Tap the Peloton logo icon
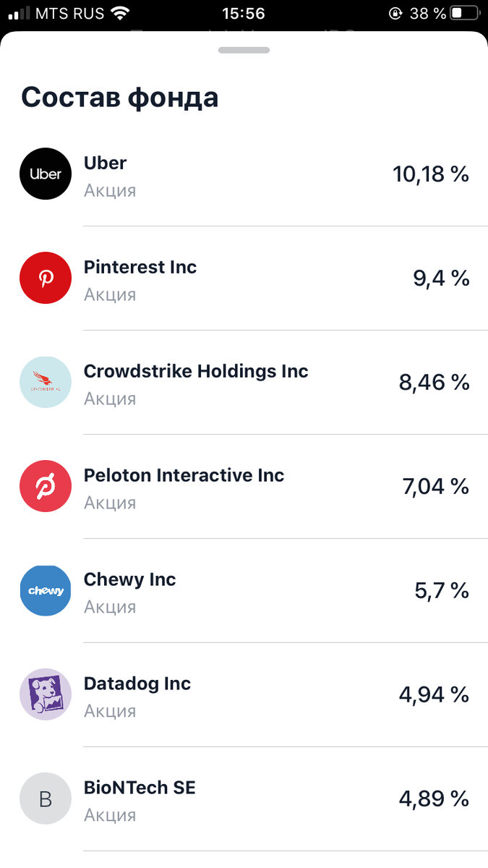Image resolution: width=488 pixels, height=868 pixels. pyautogui.click(x=46, y=486)
